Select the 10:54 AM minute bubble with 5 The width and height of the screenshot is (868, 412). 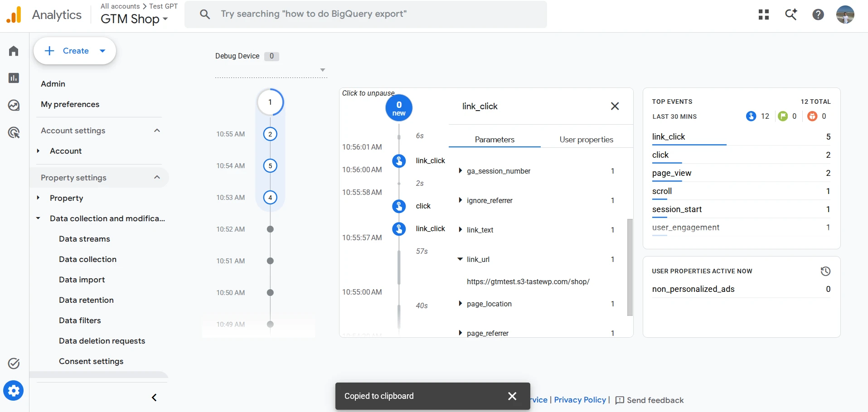pyautogui.click(x=270, y=166)
